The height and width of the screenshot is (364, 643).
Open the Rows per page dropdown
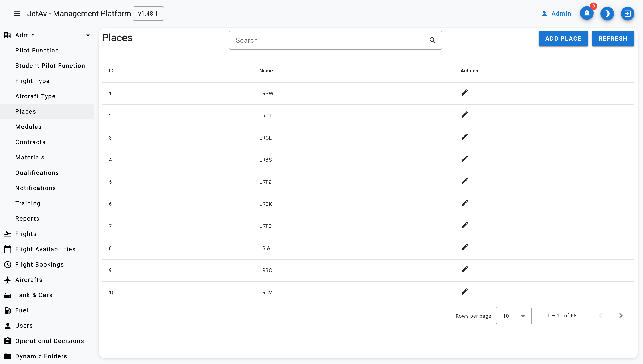tap(514, 316)
